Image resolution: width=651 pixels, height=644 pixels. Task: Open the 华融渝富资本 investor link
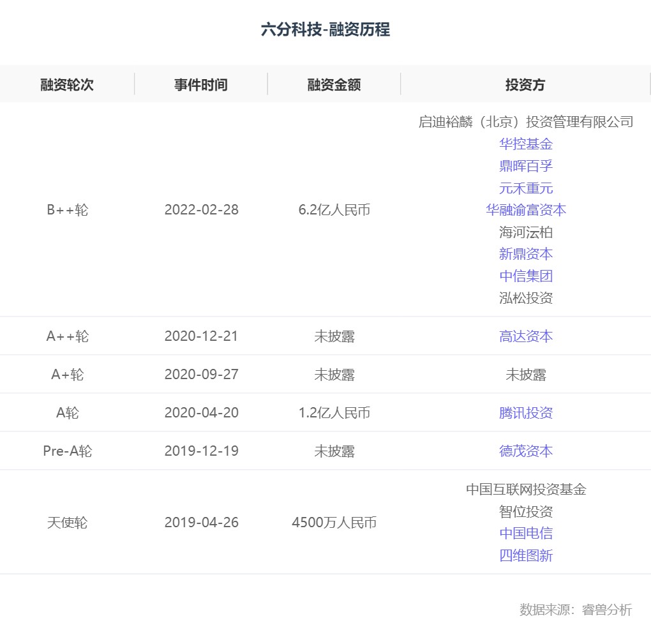click(526, 210)
